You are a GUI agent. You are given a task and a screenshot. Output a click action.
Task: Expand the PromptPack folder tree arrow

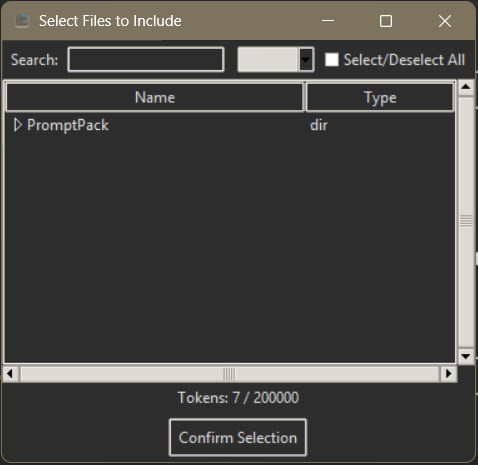click(18, 125)
